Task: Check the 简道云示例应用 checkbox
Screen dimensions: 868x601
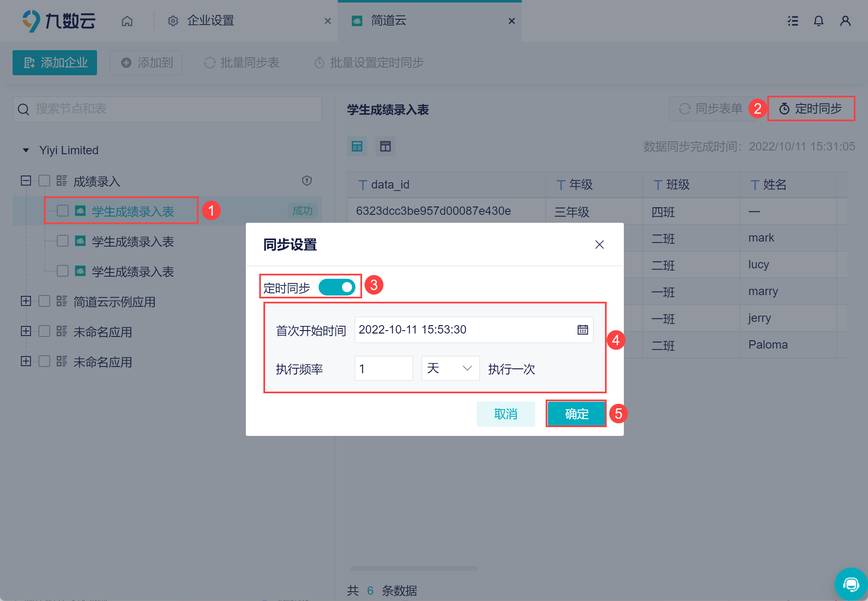Action: [x=44, y=301]
